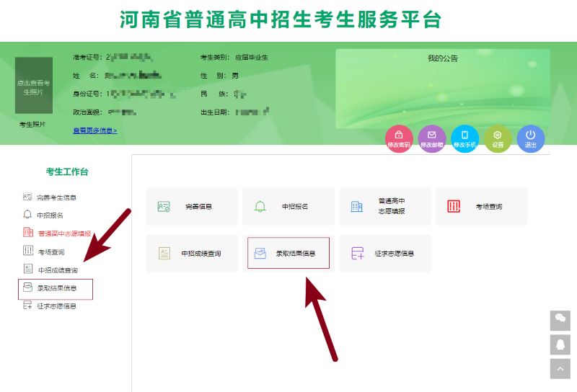Image resolution: width=577 pixels, height=392 pixels.
Task: Click the 中招成绩查询 card icon
Action: pyautogui.click(x=164, y=253)
